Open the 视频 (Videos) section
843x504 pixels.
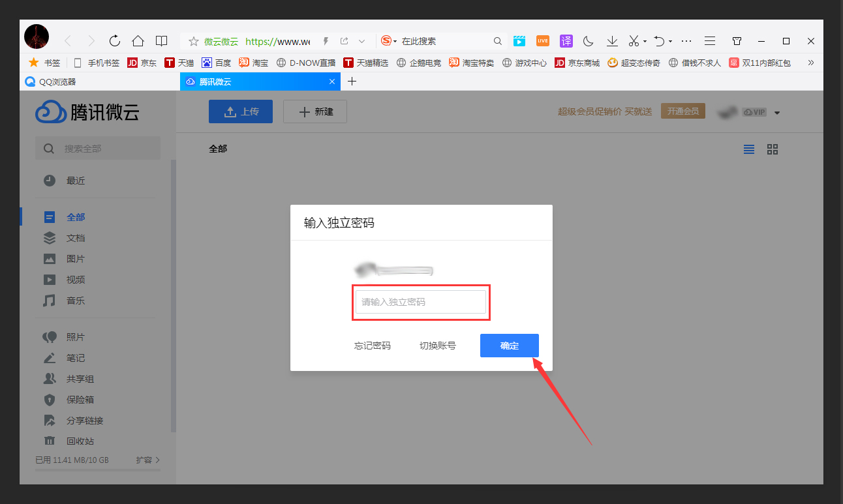pos(75,279)
